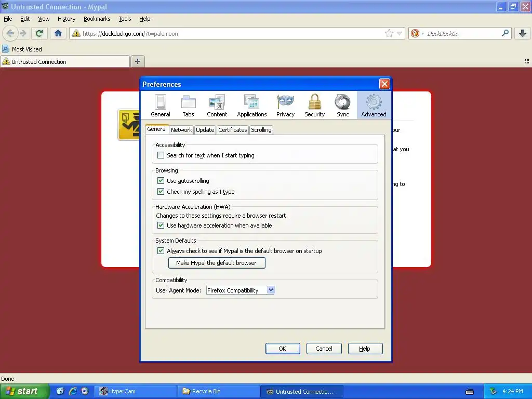Click the Most Visited bookmark icon
Image resolution: width=532 pixels, height=399 pixels.
(x=5, y=49)
